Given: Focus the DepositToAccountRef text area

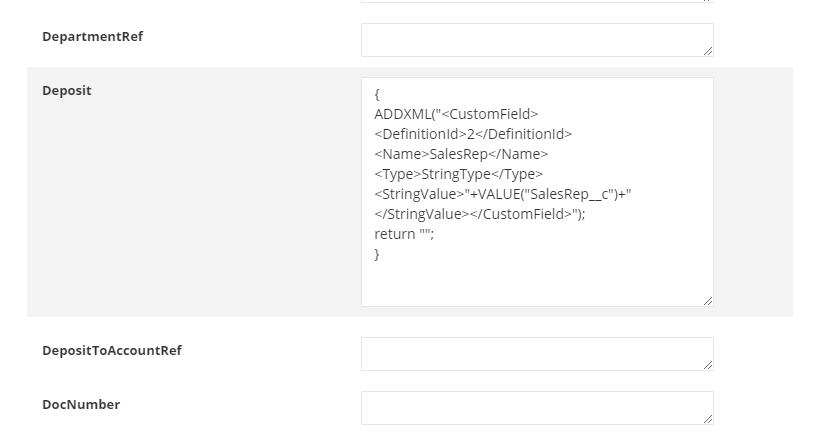Looking at the screenshot, I should coord(536,354).
